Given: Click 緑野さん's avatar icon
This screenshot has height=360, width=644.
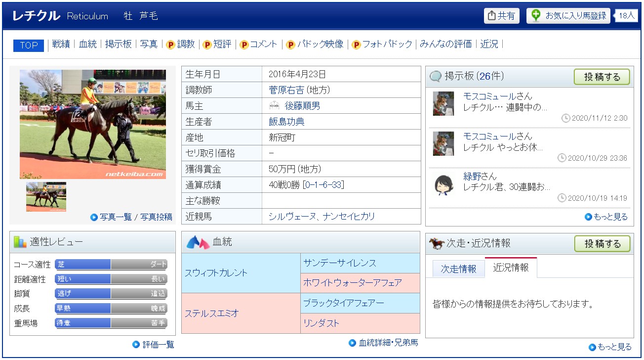Looking at the screenshot, I should tap(443, 184).
